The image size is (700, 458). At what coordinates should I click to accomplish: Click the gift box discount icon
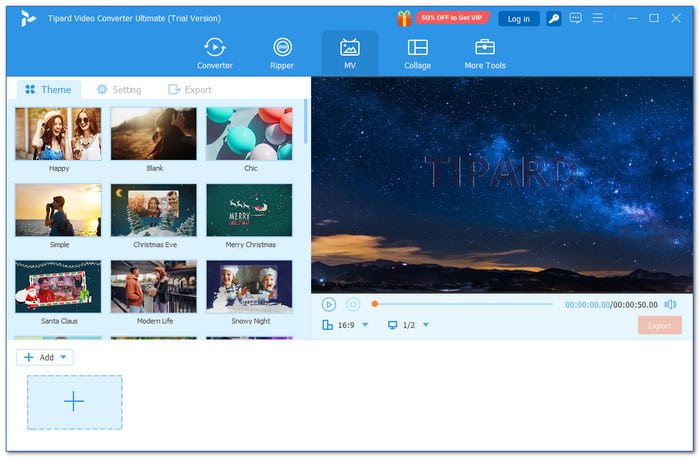point(404,18)
